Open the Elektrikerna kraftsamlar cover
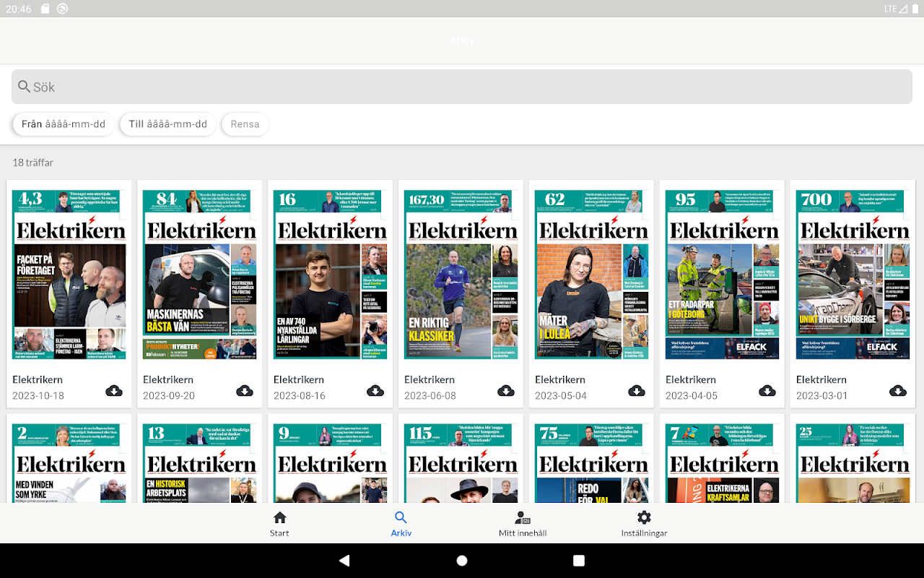Viewport: 924px width, 578px height. [723, 463]
